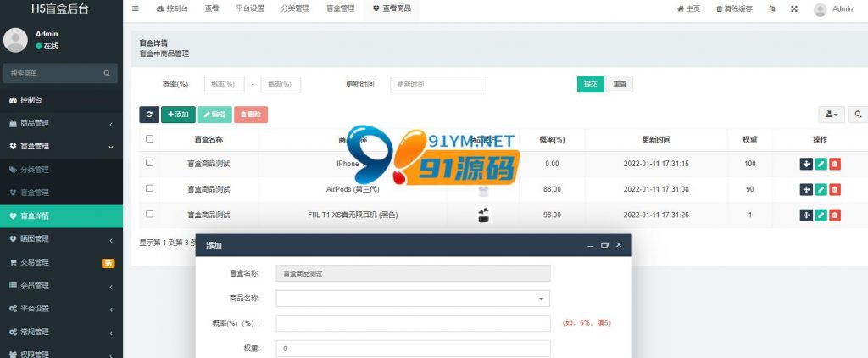
Task: Switch to 盲盒管理 tab
Action: coord(341,8)
